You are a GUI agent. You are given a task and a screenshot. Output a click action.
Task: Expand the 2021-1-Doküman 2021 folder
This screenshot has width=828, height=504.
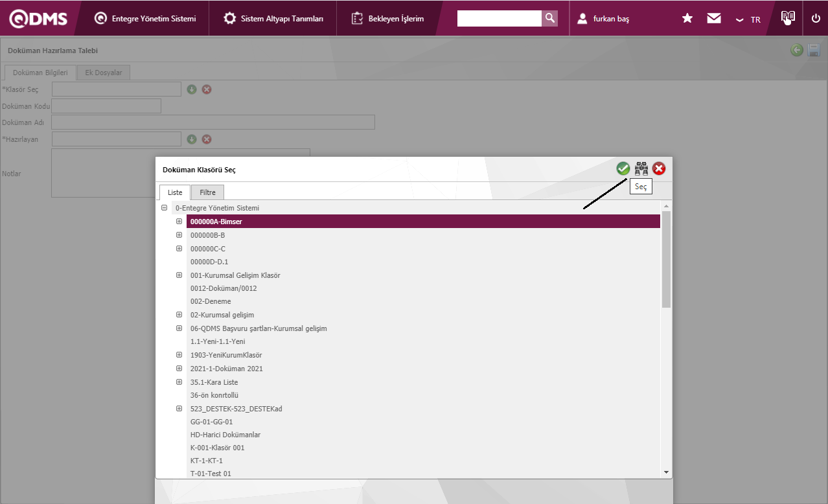tap(179, 368)
